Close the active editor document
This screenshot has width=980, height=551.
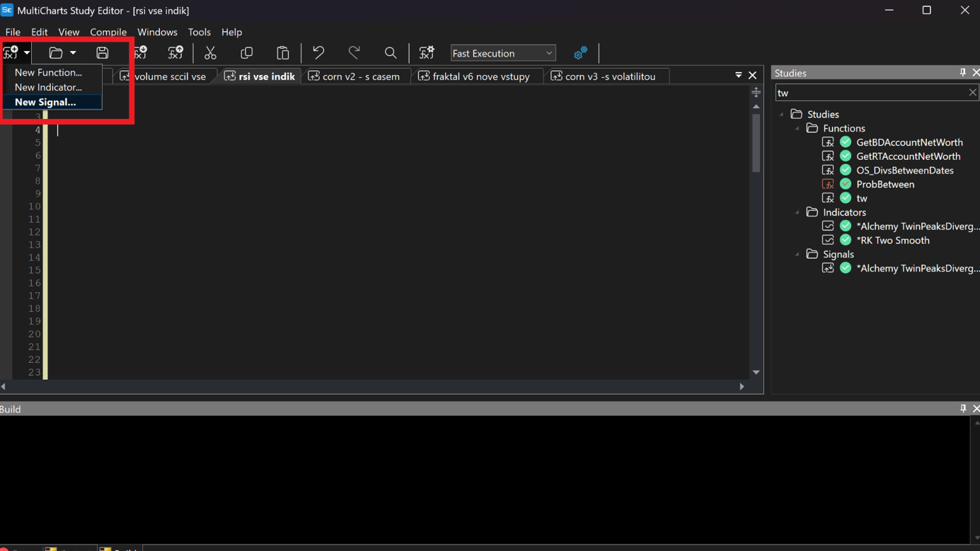pyautogui.click(x=753, y=75)
